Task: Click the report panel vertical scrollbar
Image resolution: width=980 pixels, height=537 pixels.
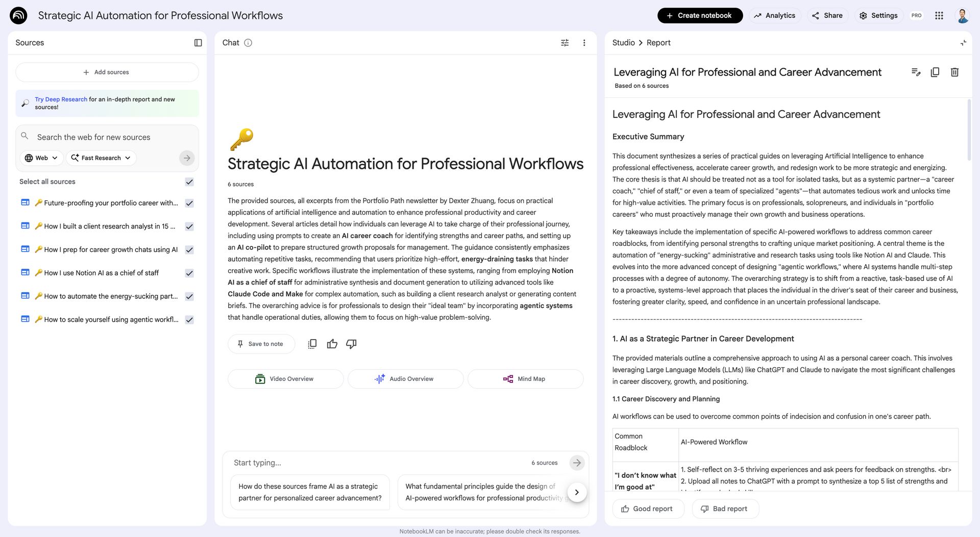Action: (969, 131)
